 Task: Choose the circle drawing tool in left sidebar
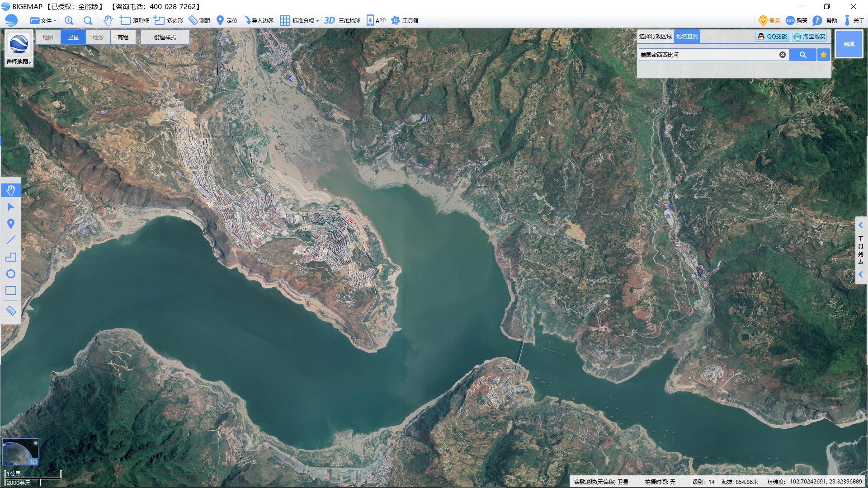point(11,274)
